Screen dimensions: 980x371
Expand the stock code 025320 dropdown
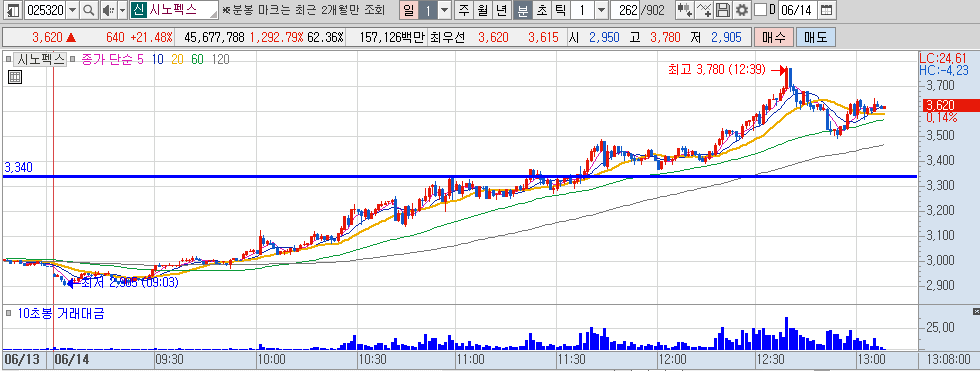[x=72, y=10]
